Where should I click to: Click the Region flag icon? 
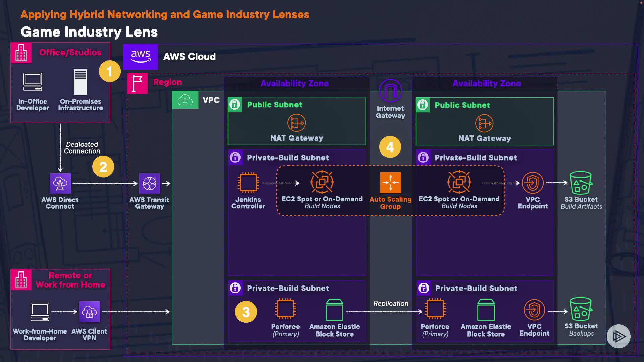pyautogui.click(x=137, y=83)
